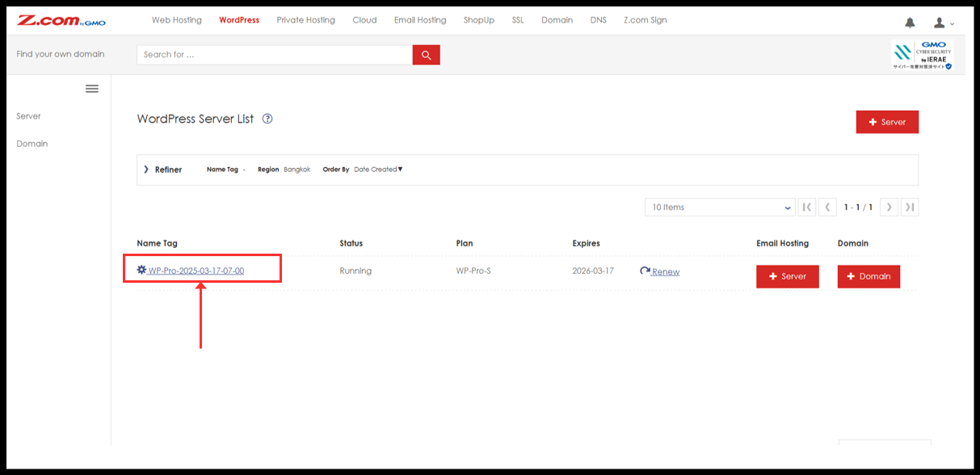Viewport: 980px width, 475px height.
Task: Open the ShopUp menu
Action: [479, 20]
